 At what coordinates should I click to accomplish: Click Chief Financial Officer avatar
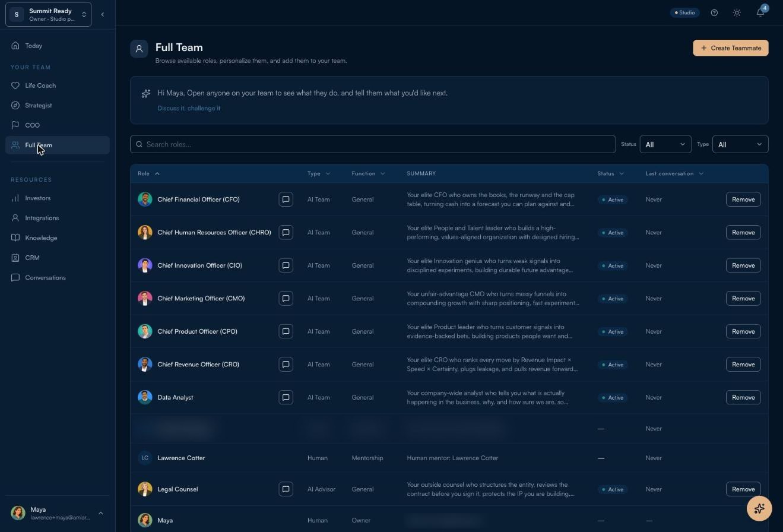pyautogui.click(x=145, y=199)
